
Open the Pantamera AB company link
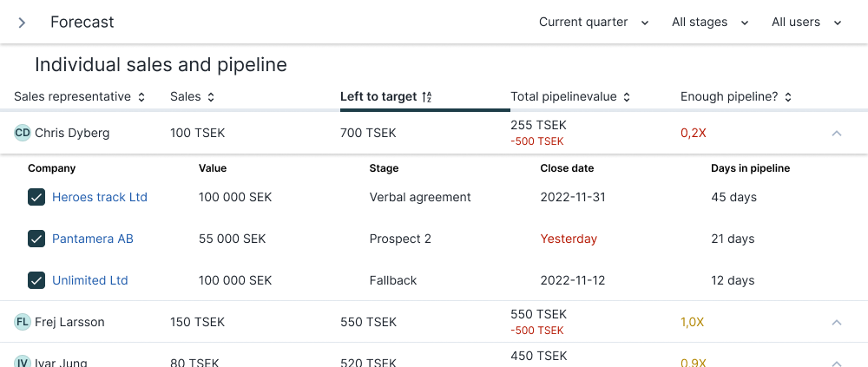coord(93,239)
